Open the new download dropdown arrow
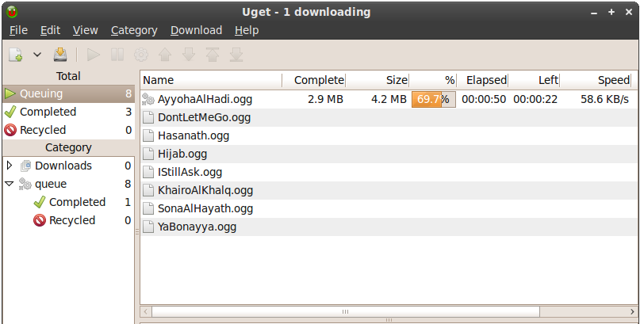Screen dimensions: 644x324 point(37,55)
